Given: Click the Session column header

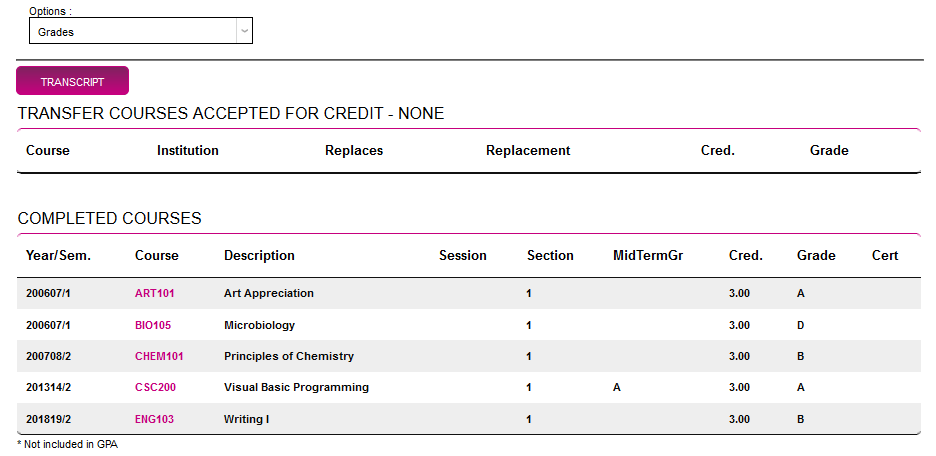Looking at the screenshot, I should (463, 256).
